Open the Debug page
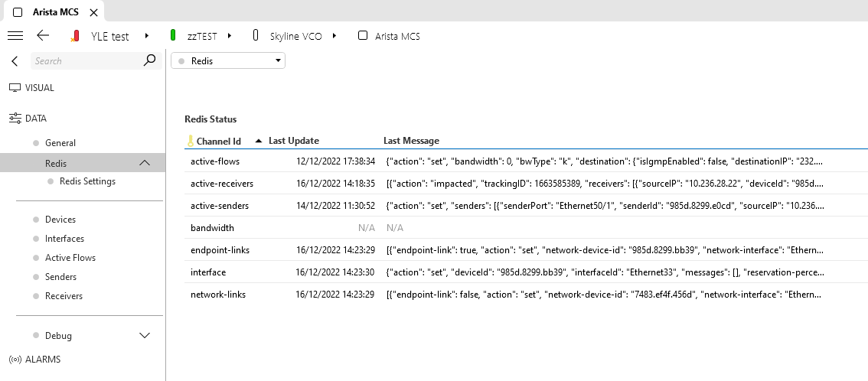Screen dimensions: 868x381 click(58, 336)
